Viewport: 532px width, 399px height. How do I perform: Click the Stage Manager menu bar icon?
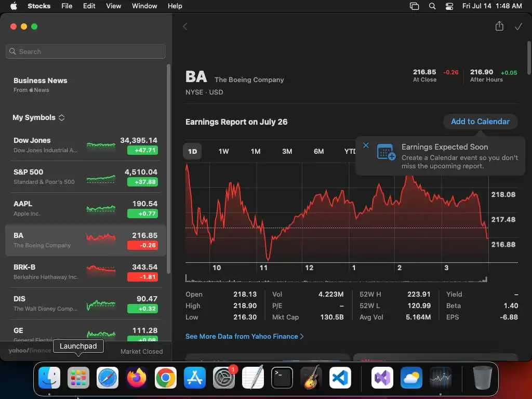tap(414, 6)
